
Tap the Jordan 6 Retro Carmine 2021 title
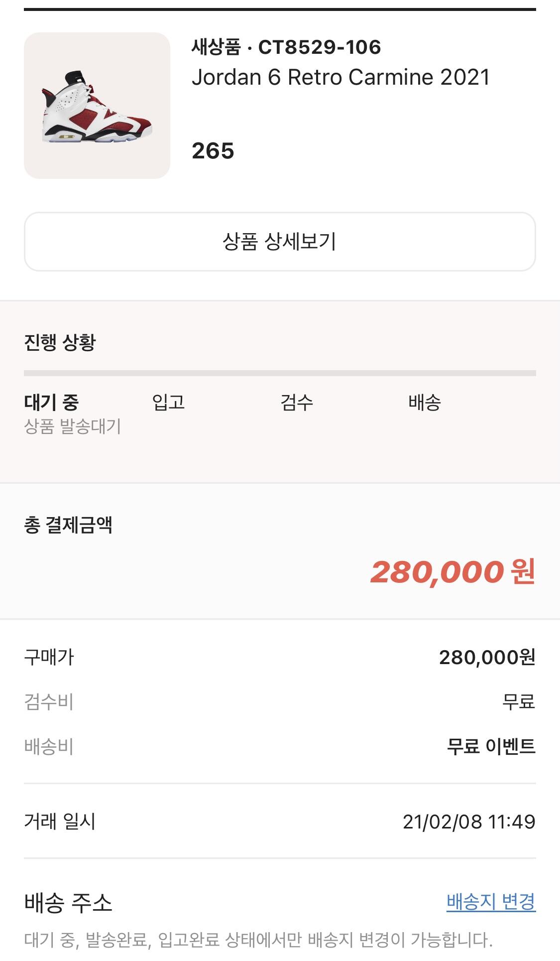(x=341, y=77)
